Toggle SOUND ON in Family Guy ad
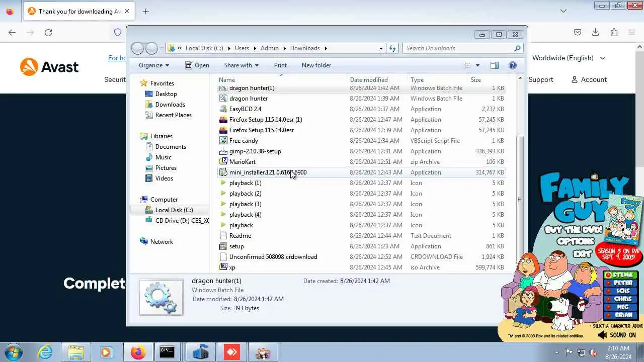 coord(616,335)
